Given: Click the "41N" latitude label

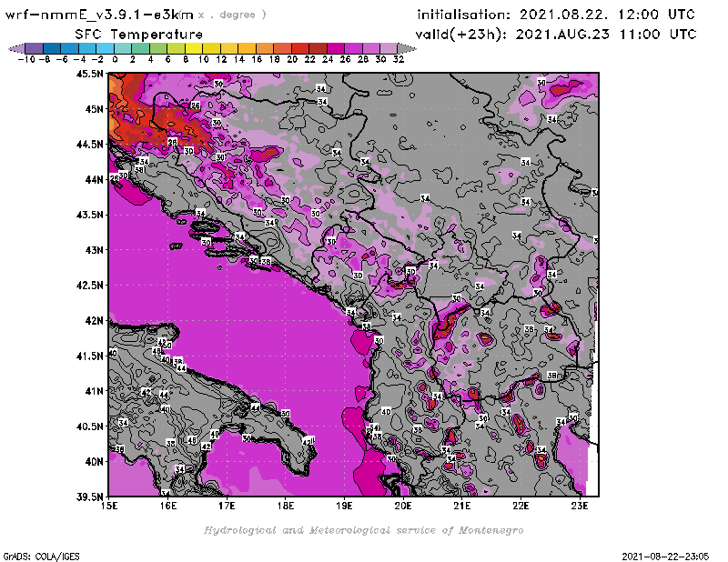Looking at the screenshot, I should [x=94, y=391].
